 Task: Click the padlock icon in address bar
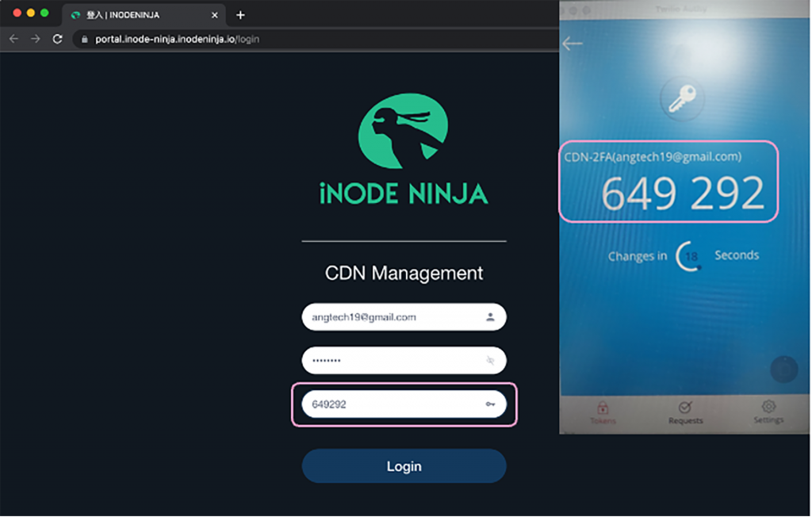click(x=84, y=40)
